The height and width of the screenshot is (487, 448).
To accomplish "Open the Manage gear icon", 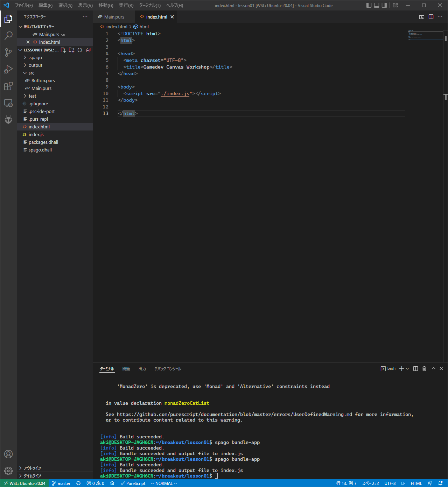I will tap(8, 471).
